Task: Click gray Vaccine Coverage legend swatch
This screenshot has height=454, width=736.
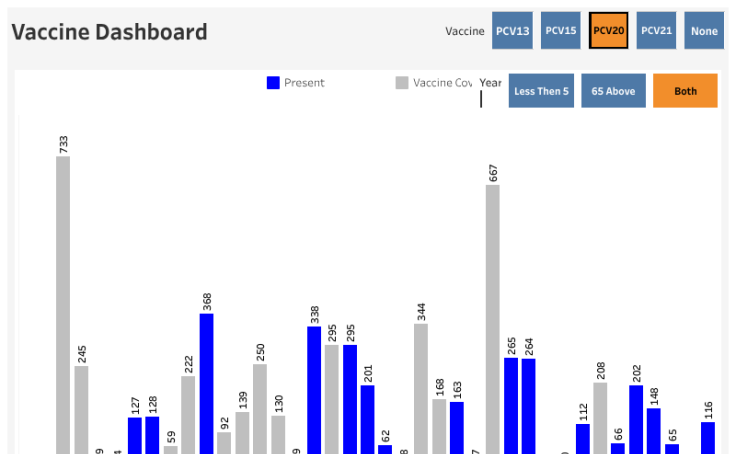Action: pos(402,83)
